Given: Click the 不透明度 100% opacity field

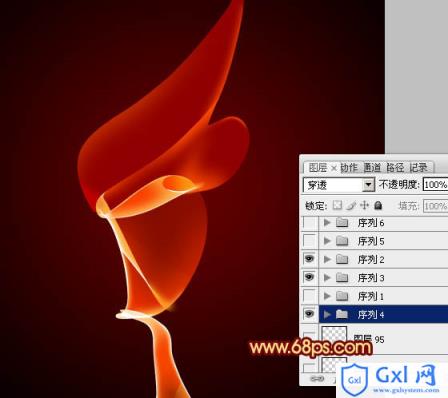Looking at the screenshot, I should (x=435, y=184).
